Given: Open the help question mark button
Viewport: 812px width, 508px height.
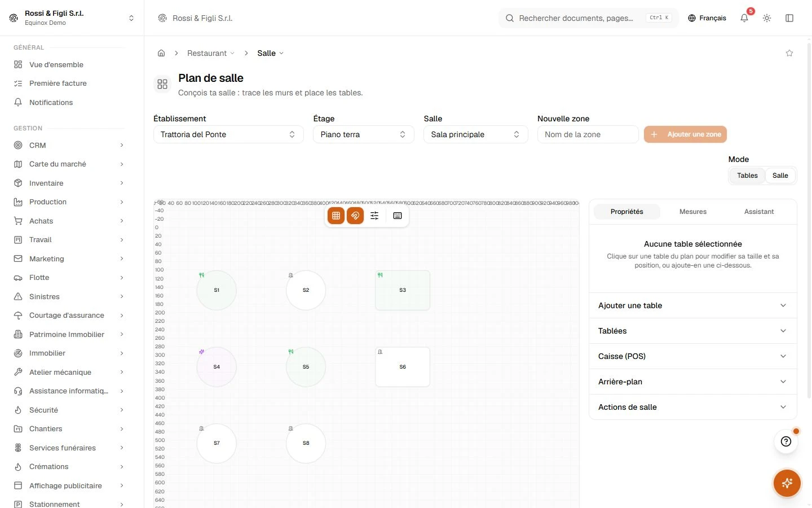Looking at the screenshot, I should pos(786,441).
